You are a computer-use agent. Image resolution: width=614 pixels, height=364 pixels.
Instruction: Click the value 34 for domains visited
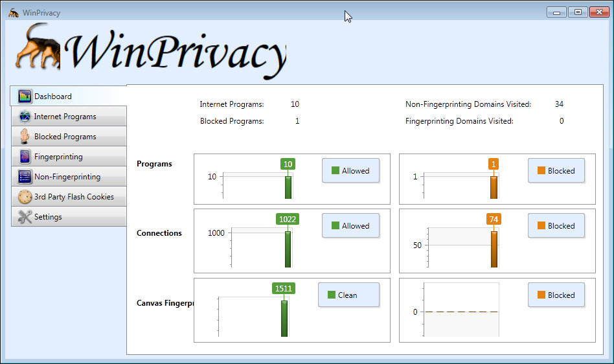[x=559, y=104]
